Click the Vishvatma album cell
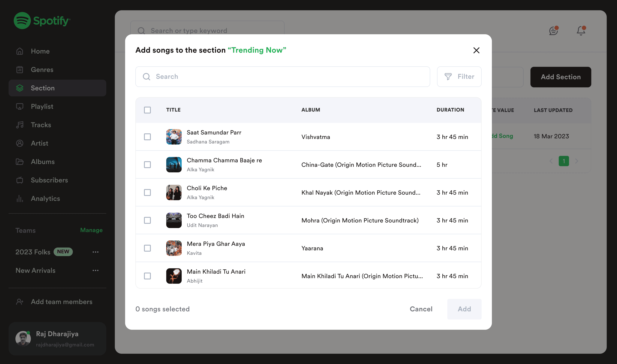This screenshot has width=617, height=364. pyautogui.click(x=316, y=137)
